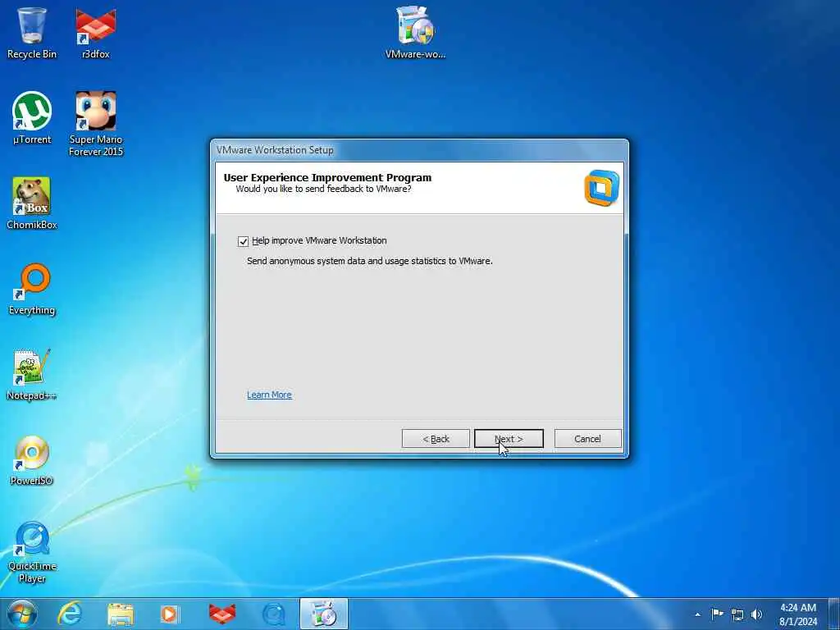Continue with the Next > button
The image size is (840, 630).
tap(509, 439)
